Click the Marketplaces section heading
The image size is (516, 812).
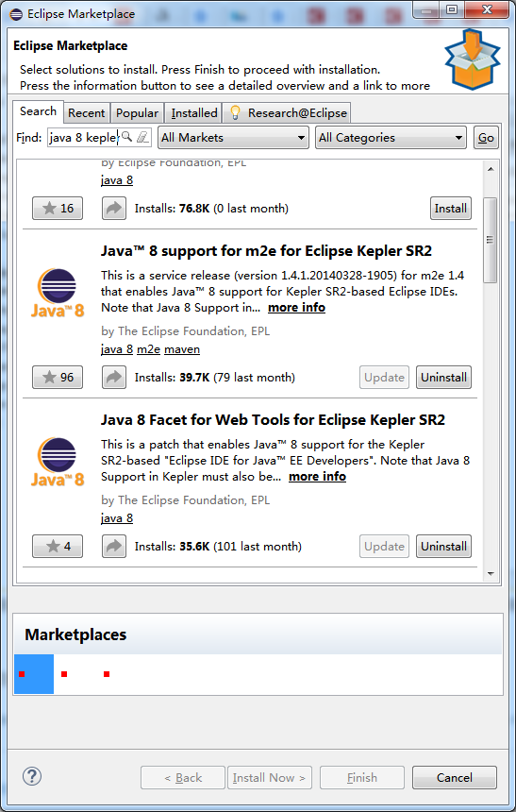(75, 634)
